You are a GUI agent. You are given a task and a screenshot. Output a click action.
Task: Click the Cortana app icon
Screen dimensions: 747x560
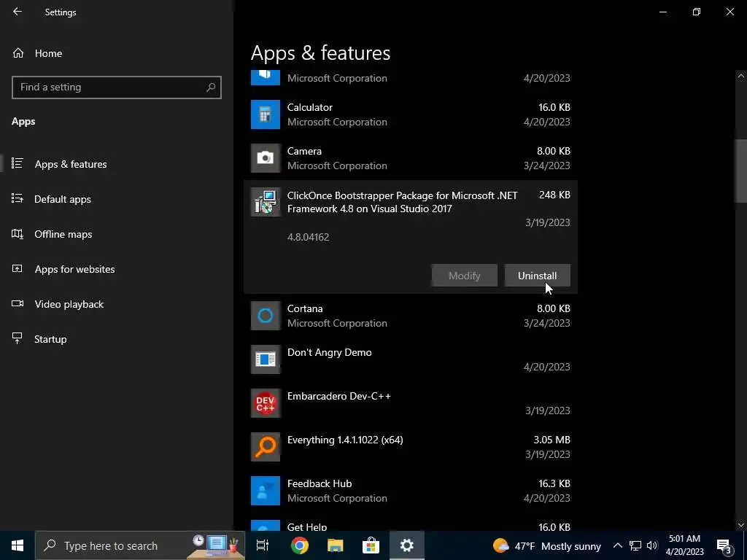pos(266,316)
